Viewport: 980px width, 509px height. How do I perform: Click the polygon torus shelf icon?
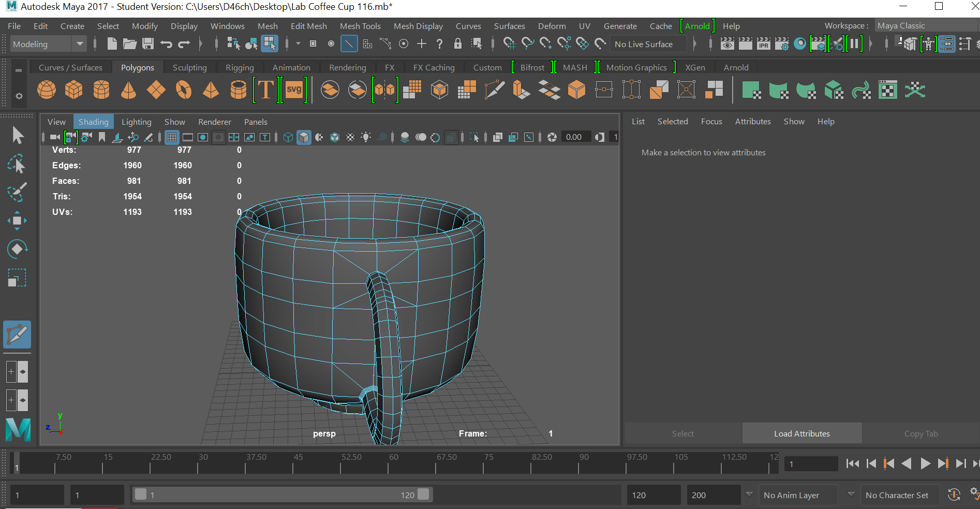(183, 90)
